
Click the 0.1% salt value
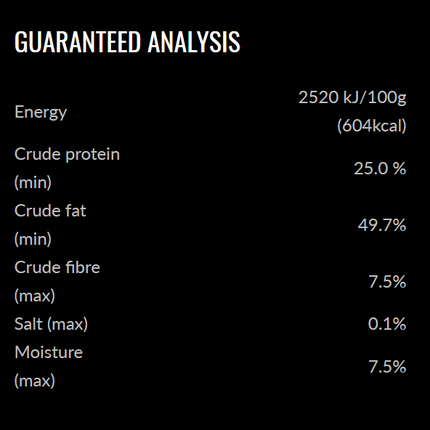coord(387,324)
